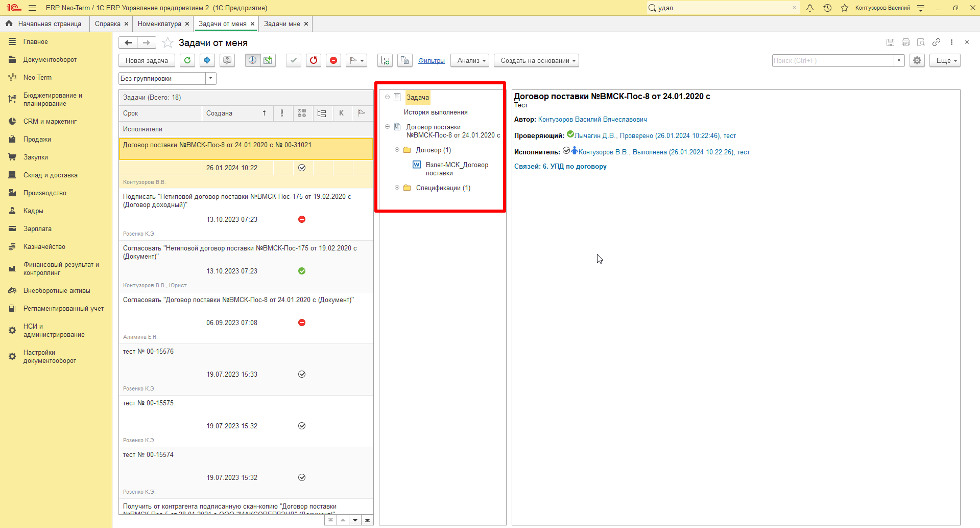Image resolution: width=980 pixels, height=528 pixels.
Task: Open the Фильтры link
Action: pos(432,60)
